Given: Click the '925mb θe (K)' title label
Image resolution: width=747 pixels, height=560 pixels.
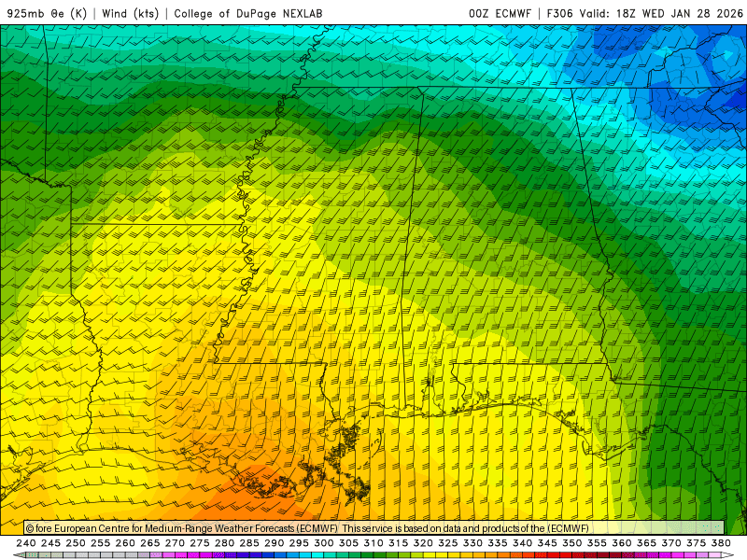Looking at the screenshot, I should tap(47, 13).
